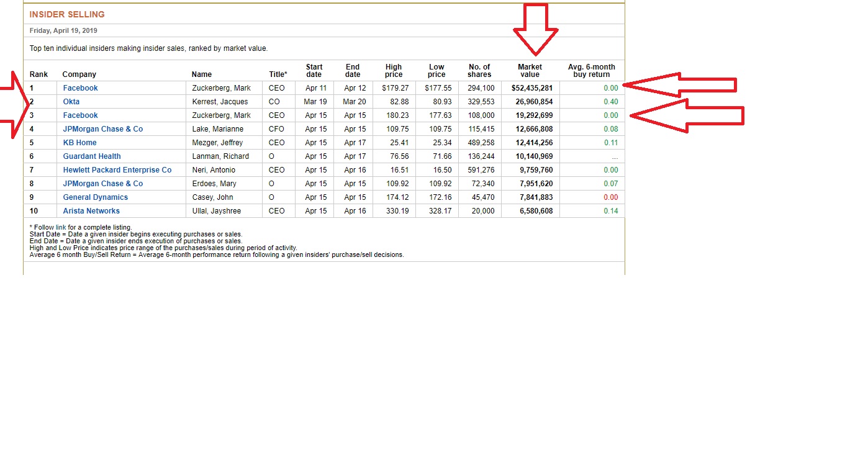The image size is (868, 463).
Task: Open the KB Home company link
Action: pyautogui.click(x=79, y=143)
